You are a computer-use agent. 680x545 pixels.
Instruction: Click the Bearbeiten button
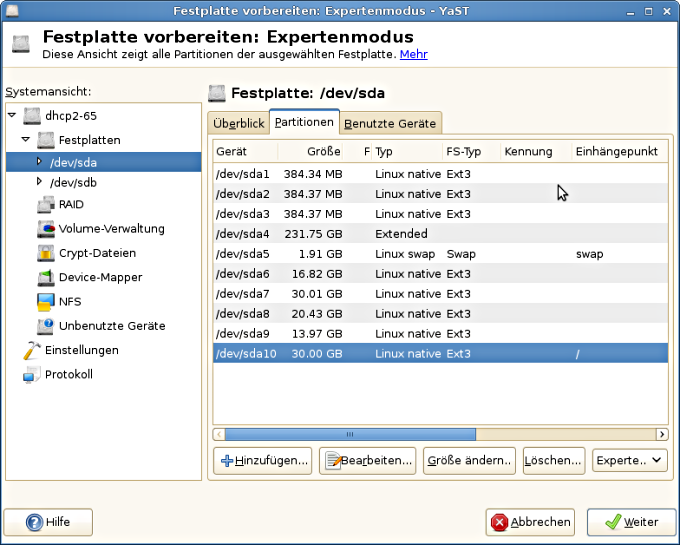[368, 460]
